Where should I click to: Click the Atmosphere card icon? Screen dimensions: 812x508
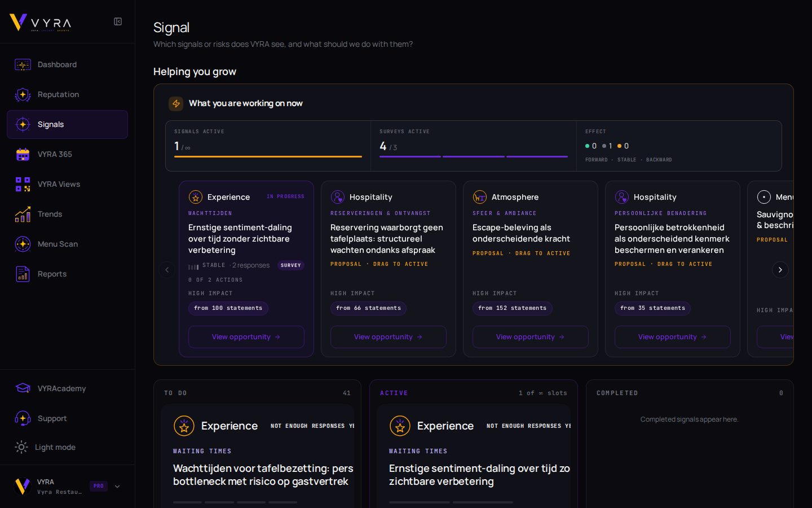pyautogui.click(x=479, y=197)
